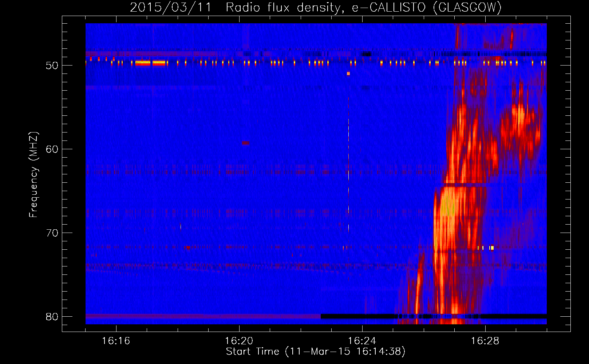Image resolution: width=589 pixels, height=364 pixels.
Task: Click the small orange square just below 50 MHz
Action: click(348, 74)
